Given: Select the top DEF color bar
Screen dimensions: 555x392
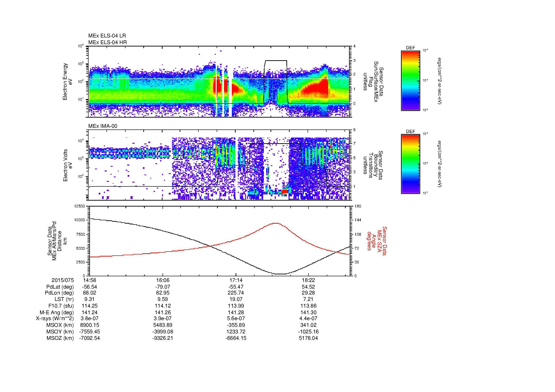Looking at the screenshot, I should point(410,80).
